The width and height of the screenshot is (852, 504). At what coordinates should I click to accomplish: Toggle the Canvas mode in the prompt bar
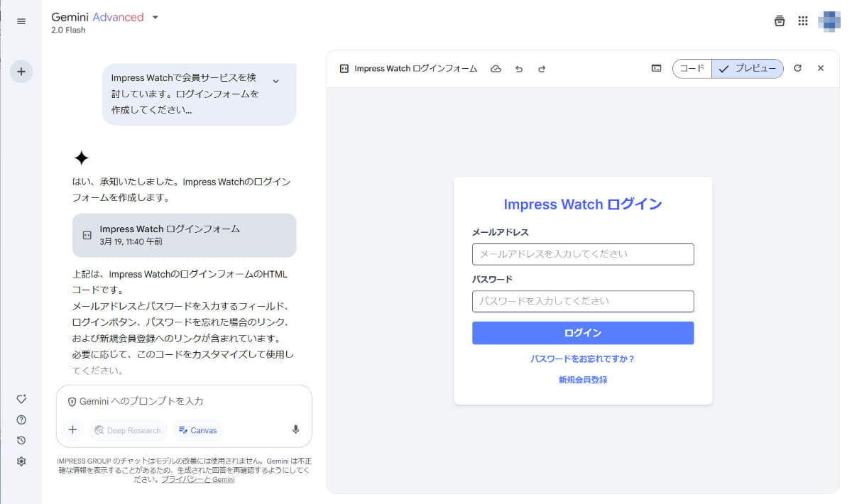click(197, 429)
